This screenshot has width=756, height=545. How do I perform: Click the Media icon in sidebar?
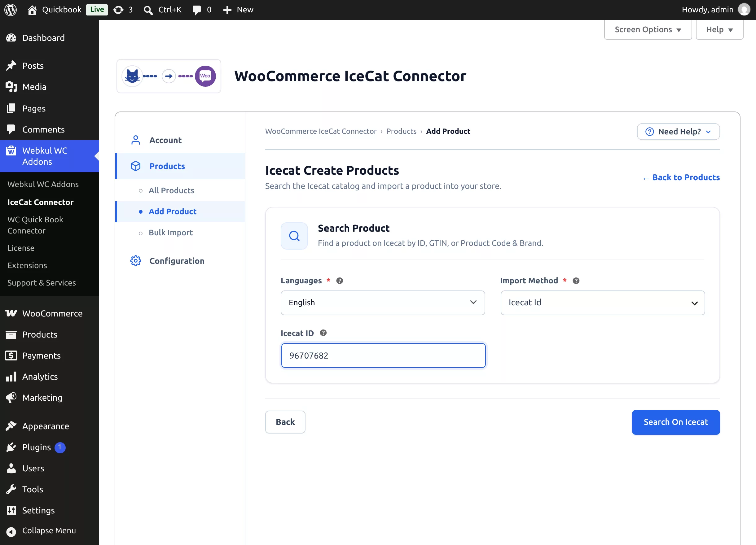11,87
